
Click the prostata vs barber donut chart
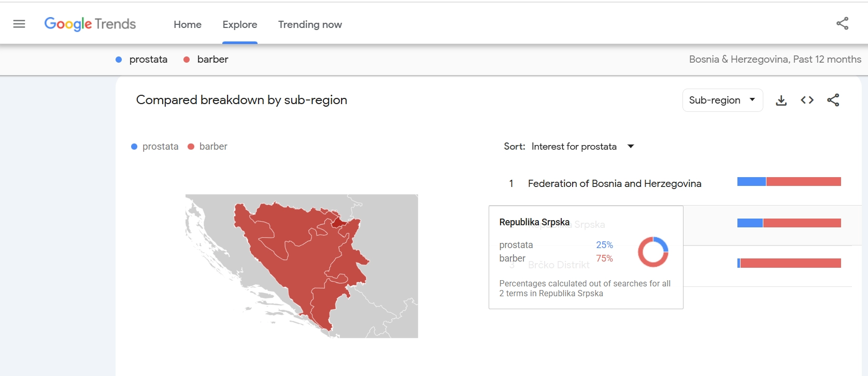pos(653,252)
